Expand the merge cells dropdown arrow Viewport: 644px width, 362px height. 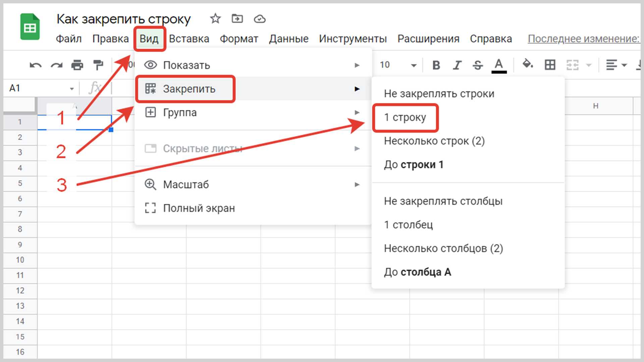click(x=589, y=65)
